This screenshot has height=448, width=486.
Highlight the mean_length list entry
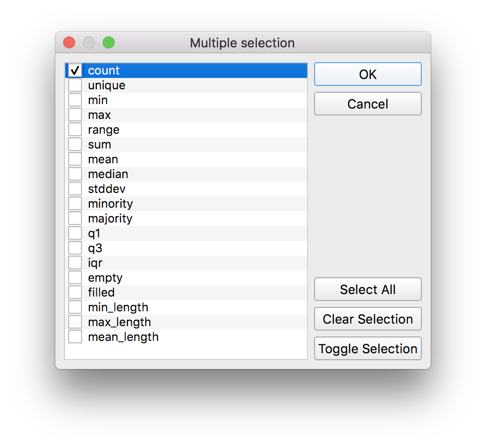click(x=123, y=337)
